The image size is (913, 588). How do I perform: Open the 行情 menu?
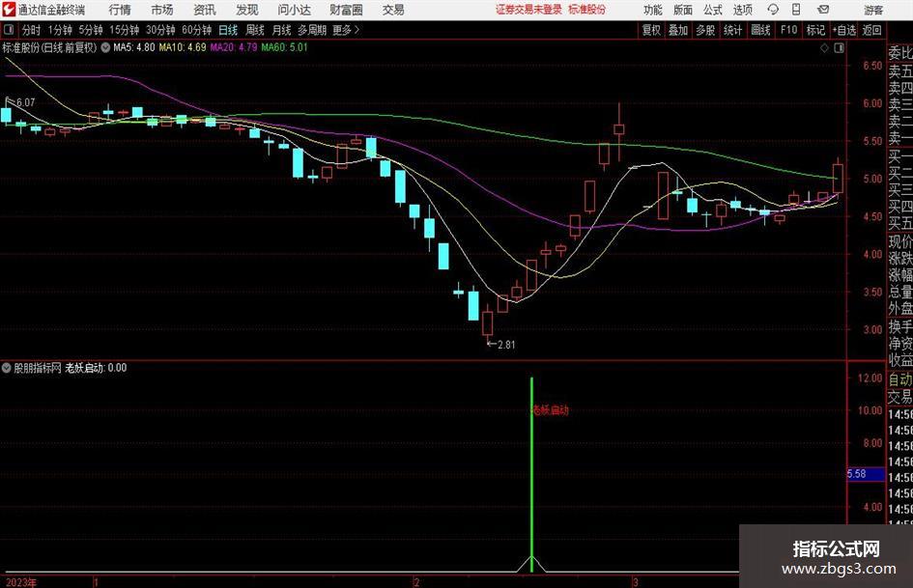coord(120,10)
